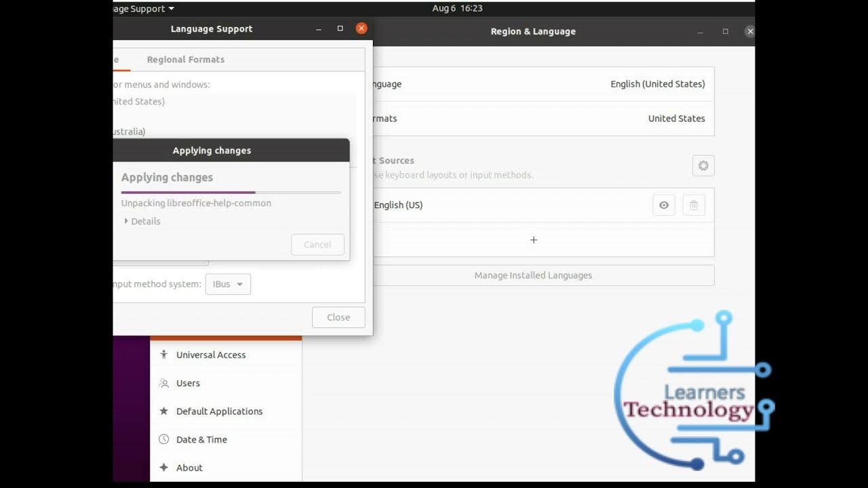
Task: Select About in Settings sidebar
Action: pyautogui.click(x=225, y=468)
